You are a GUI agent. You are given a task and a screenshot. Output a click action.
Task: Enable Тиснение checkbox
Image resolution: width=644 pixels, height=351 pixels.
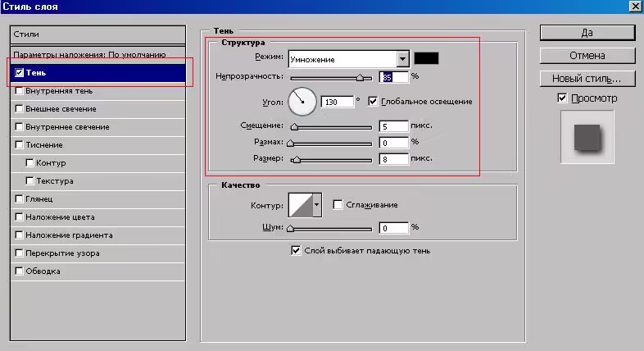19,144
